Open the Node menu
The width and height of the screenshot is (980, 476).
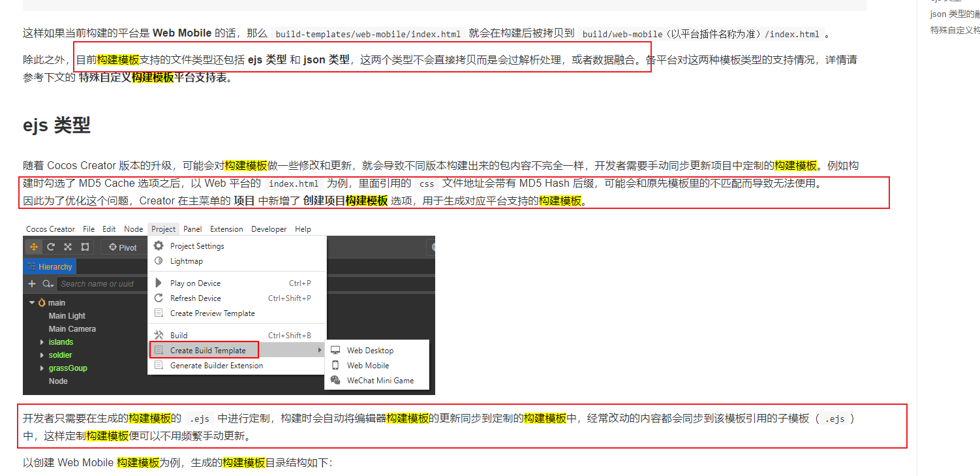(x=133, y=229)
